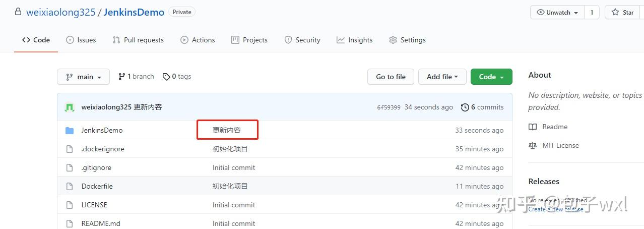Open the JenkinsDemo folder's commit message
This screenshot has height=229, width=644.
tap(227, 130)
